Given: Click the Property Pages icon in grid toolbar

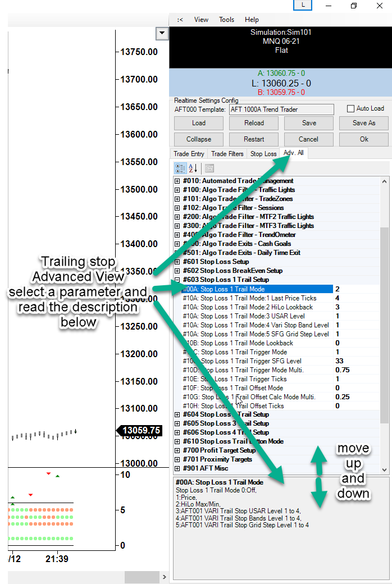Looking at the screenshot, I should (209, 168).
